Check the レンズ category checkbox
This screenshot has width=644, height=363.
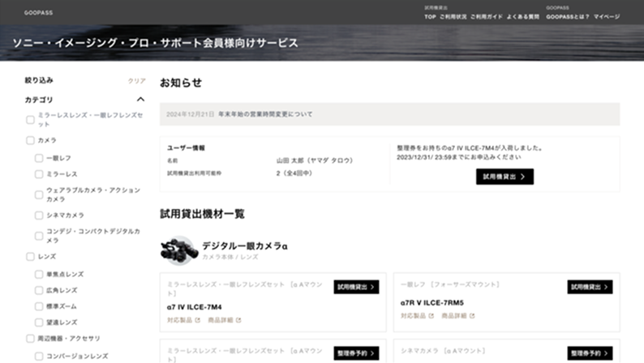(x=30, y=256)
